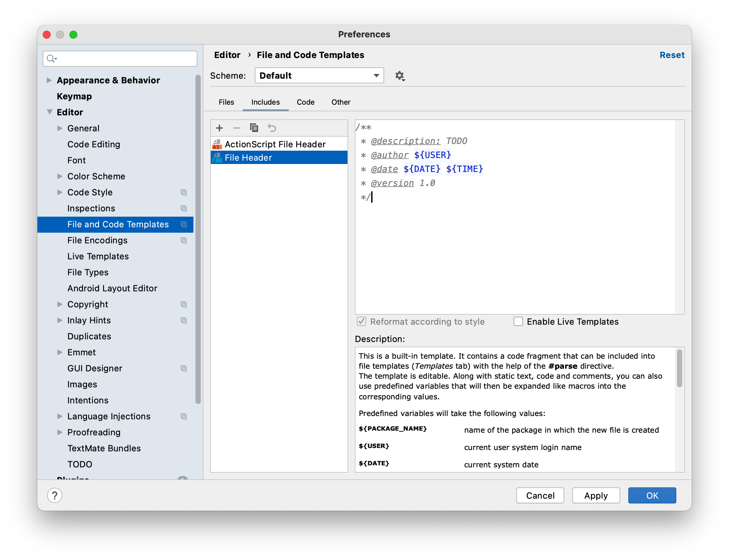Click inside the template code editor

[515, 217]
